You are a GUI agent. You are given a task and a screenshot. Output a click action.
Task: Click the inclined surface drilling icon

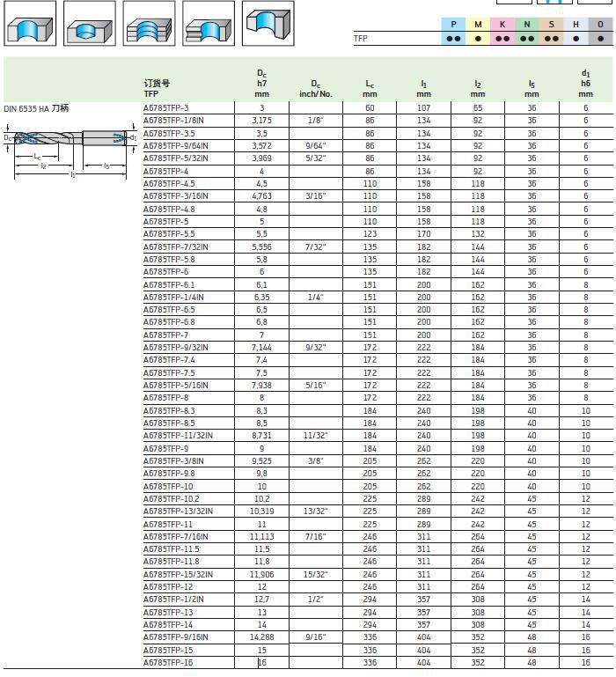pyautogui.click(x=268, y=23)
